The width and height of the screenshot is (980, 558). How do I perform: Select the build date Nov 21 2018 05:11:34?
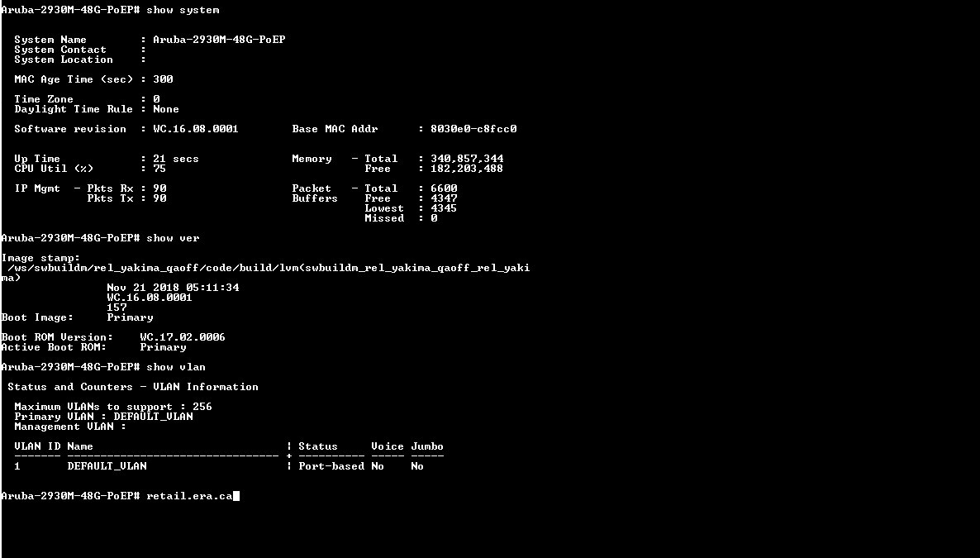(x=173, y=288)
